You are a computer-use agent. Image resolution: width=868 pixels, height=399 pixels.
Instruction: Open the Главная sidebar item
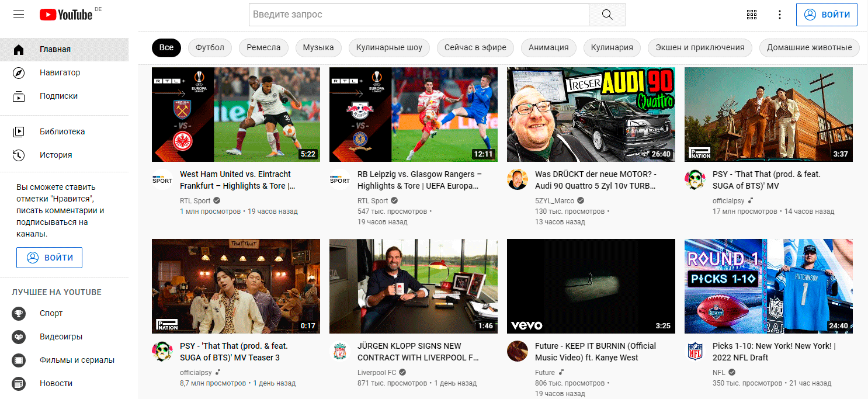pyautogui.click(x=55, y=50)
